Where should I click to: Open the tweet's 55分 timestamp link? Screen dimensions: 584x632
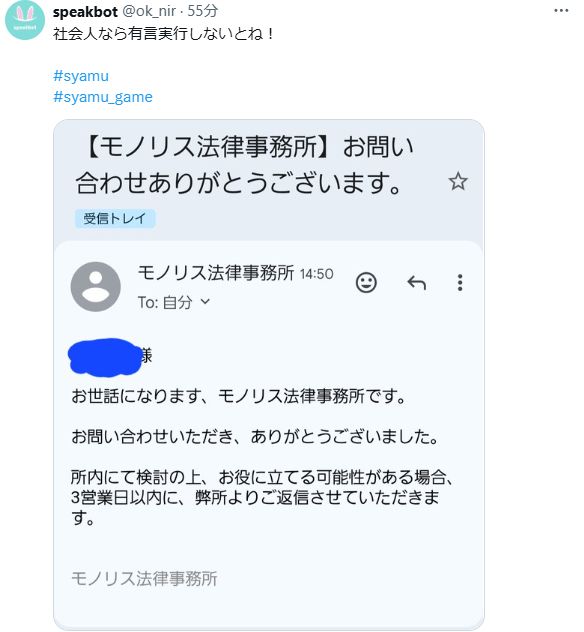point(202,11)
